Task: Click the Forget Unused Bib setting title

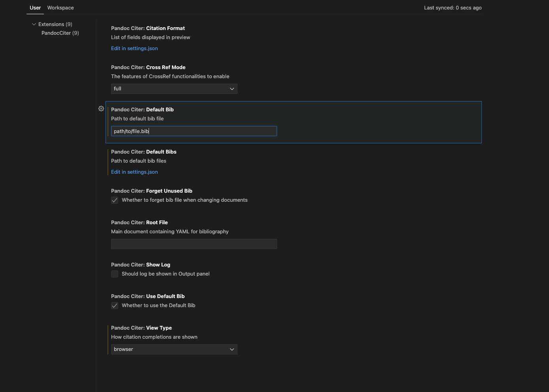Action: 152,191
